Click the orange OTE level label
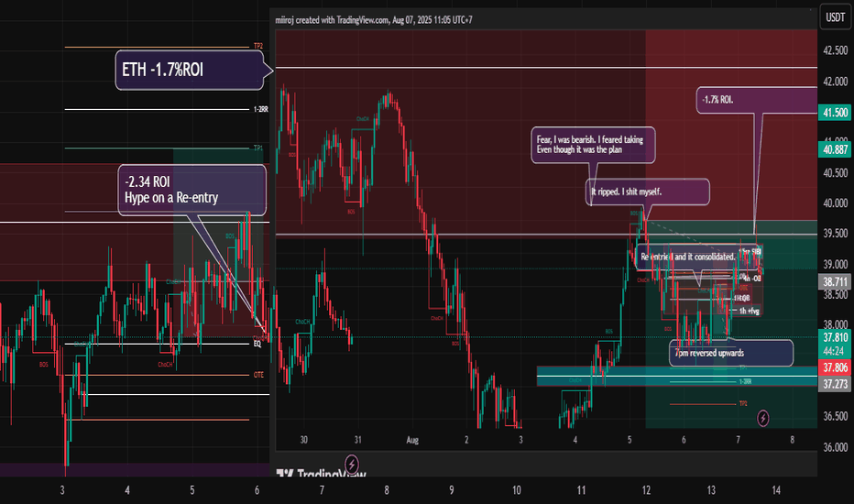The height and width of the screenshot is (504, 854). coord(258,375)
